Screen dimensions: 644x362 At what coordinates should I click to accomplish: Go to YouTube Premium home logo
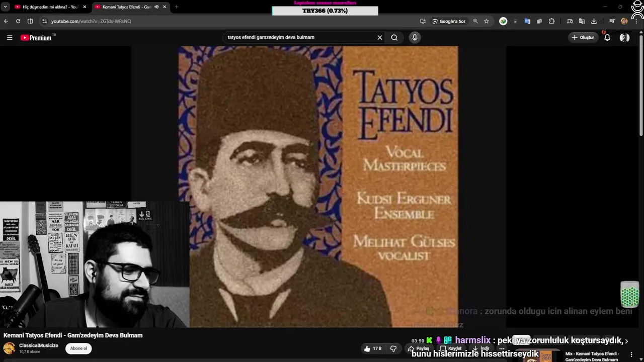36,38
